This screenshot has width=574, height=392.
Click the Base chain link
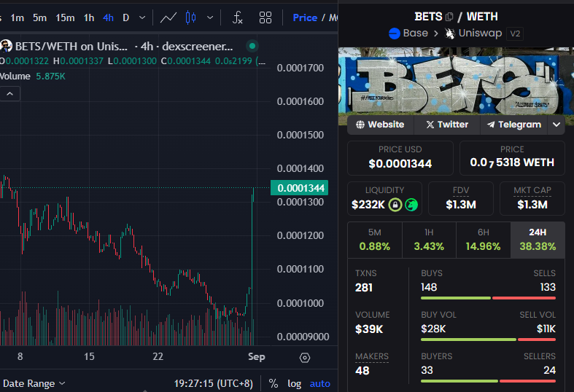click(x=415, y=34)
